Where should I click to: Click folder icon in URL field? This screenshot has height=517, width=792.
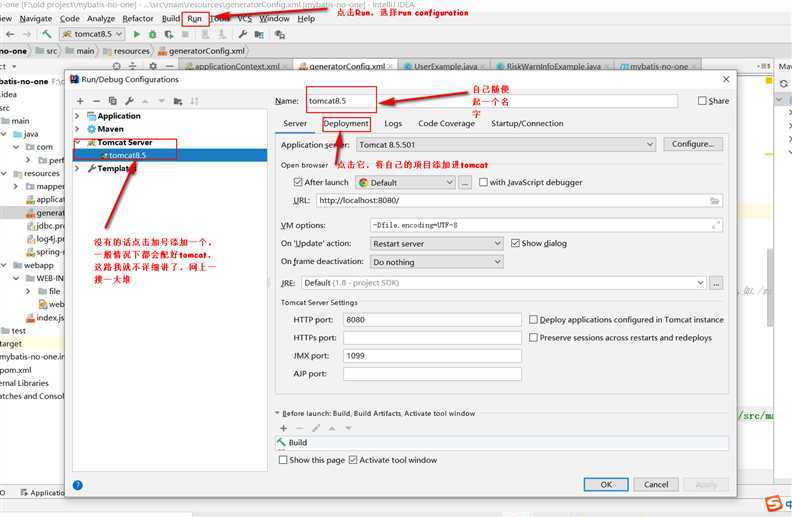point(714,200)
